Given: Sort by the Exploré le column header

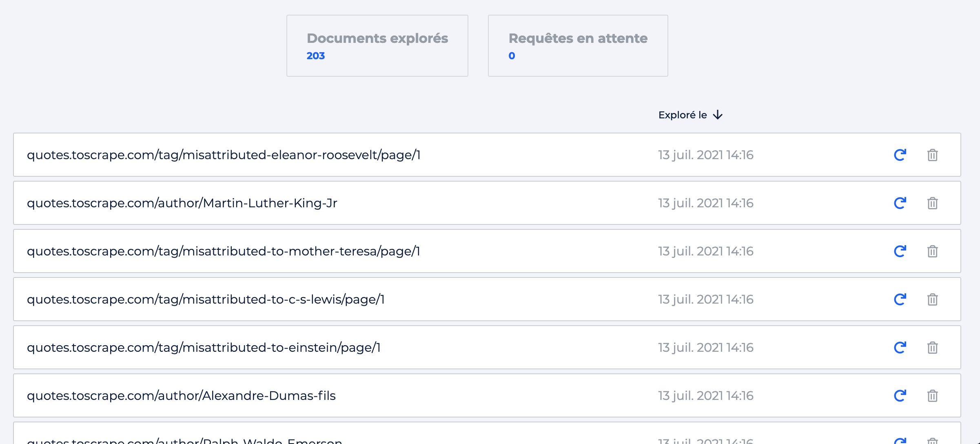Looking at the screenshot, I should point(683,115).
